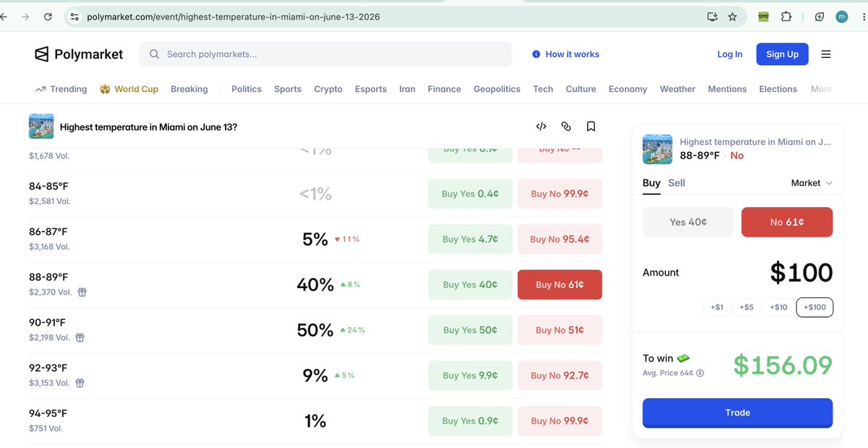
Task: Open the Culture category
Action: [581, 89]
